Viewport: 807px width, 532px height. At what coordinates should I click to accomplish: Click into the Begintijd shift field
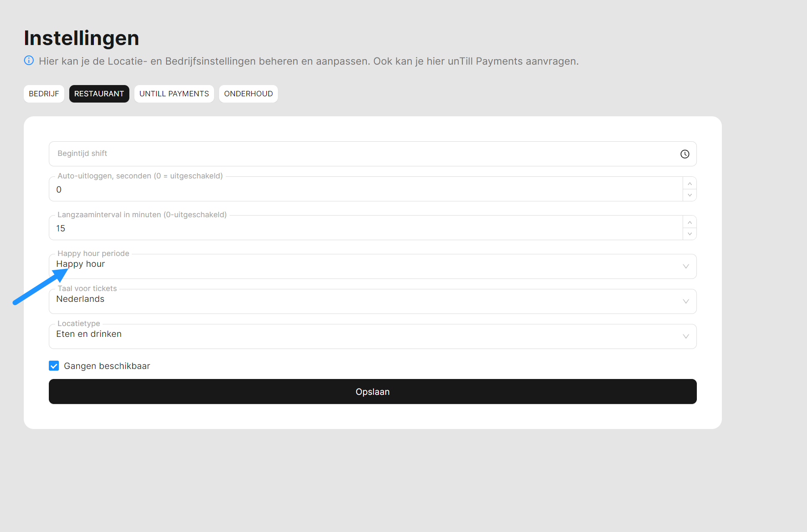coord(359,154)
